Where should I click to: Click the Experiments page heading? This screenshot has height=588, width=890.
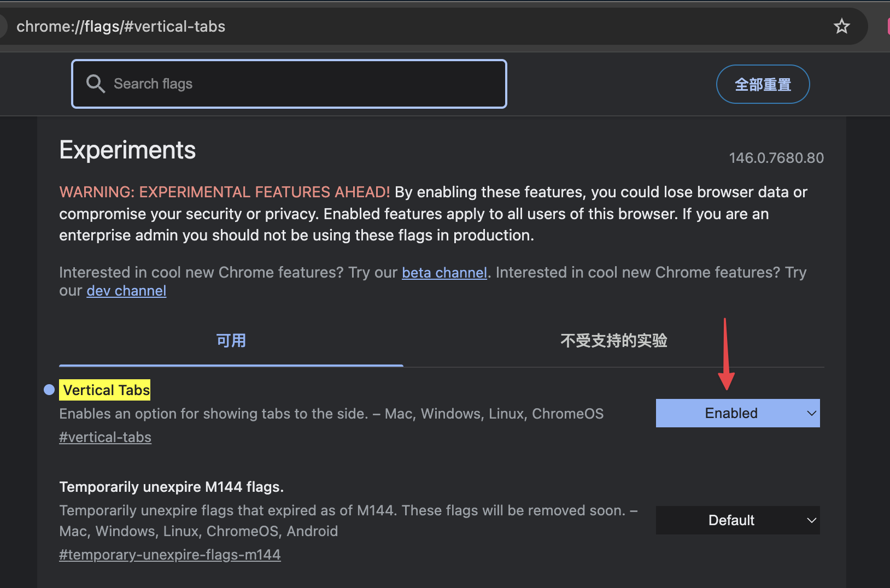click(127, 150)
